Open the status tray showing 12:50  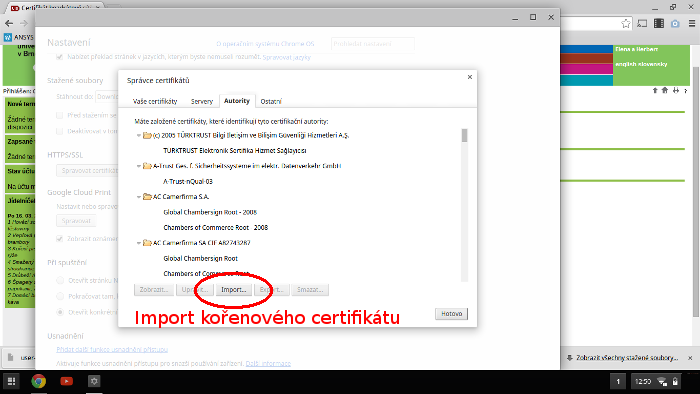coord(656,381)
